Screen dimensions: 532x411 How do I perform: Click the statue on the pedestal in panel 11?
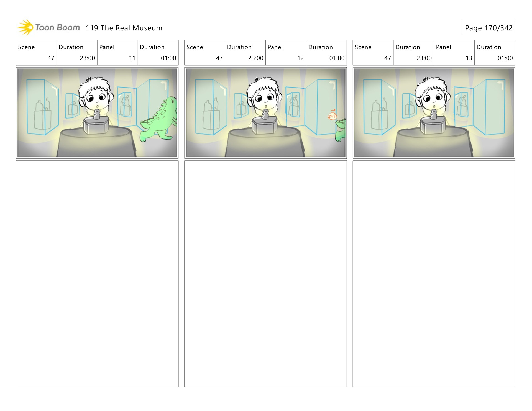click(97, 114)
